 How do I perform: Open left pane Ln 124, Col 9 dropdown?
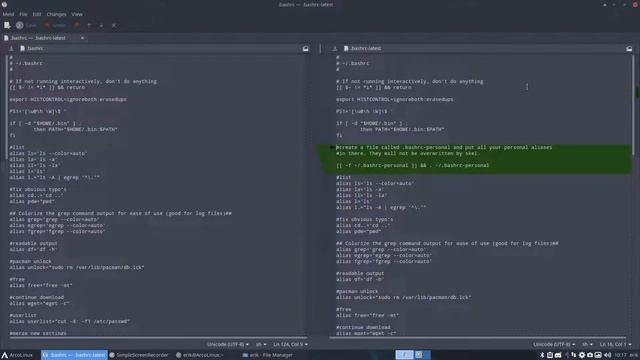click(x=290, y=344)
